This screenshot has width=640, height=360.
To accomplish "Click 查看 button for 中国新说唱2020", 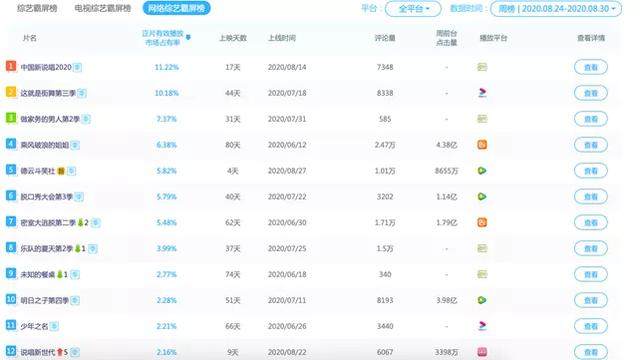I will [x=591, y=67].
